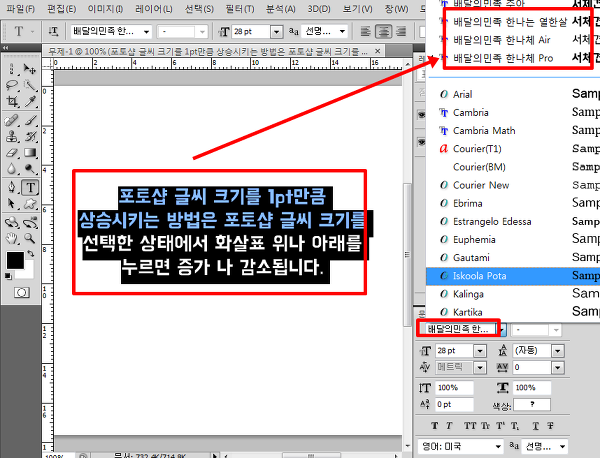Choose highlighted Iskoola Pota font

click(x=513, y=276)
